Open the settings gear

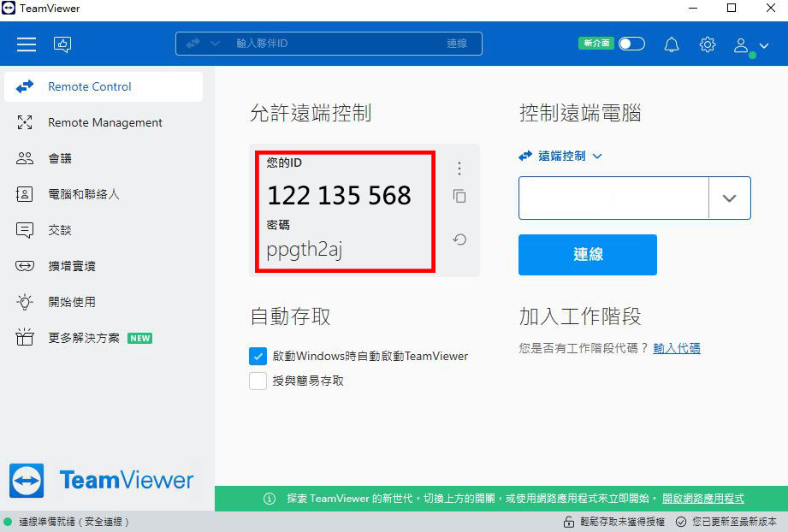[707, 44]
